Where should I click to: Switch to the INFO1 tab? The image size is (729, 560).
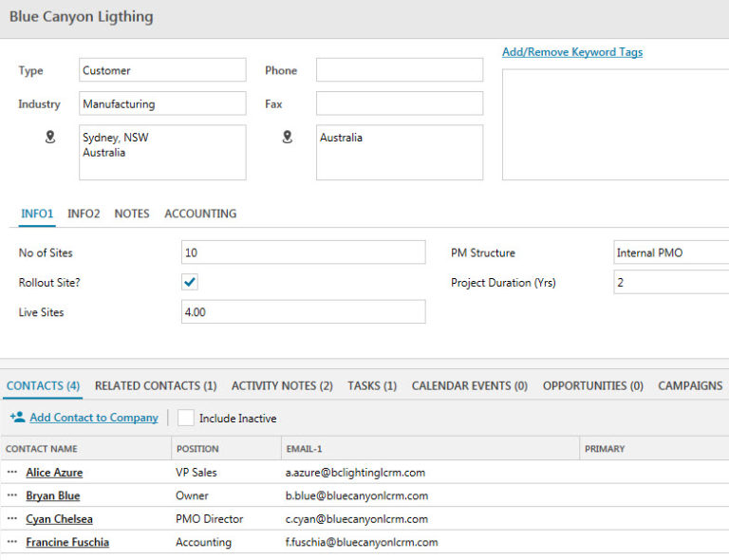coord(37,214)
